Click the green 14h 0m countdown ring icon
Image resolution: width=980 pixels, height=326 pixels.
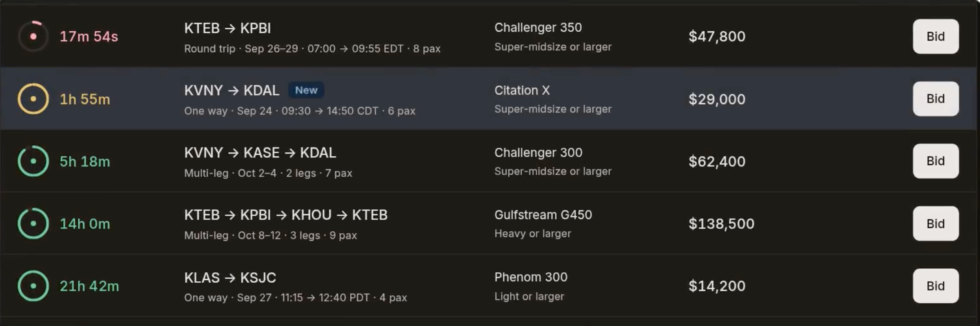point(33,224)
